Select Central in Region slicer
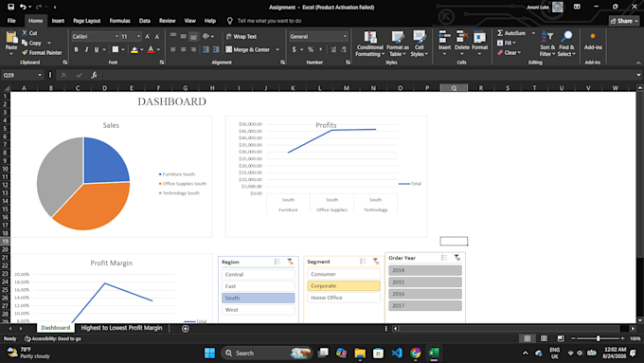The height and width of the screenshot is (363, 644). (258, 274)
